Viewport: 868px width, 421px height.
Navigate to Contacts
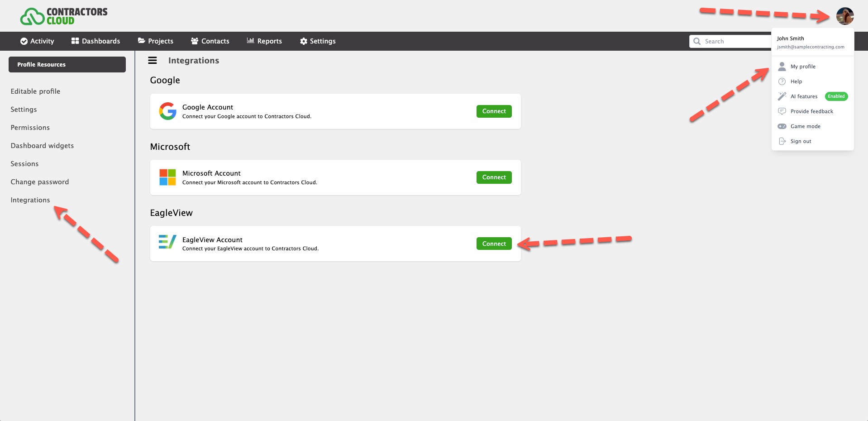pyautogui.click(x=210, y=41)
